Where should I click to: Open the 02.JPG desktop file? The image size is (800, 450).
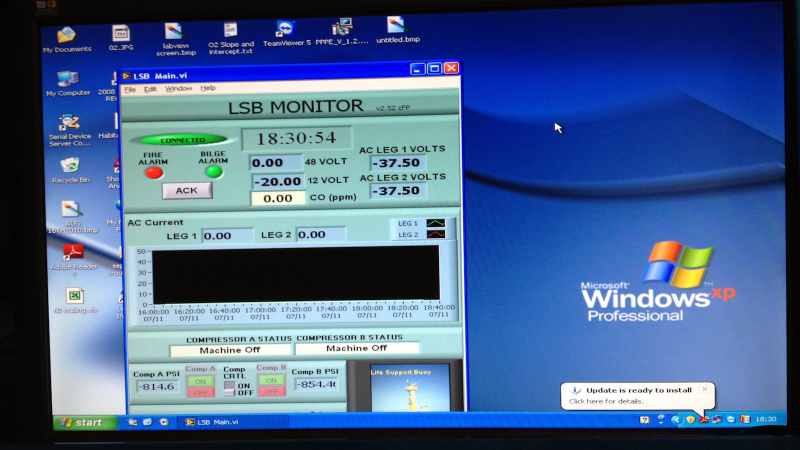coord(121,38)
